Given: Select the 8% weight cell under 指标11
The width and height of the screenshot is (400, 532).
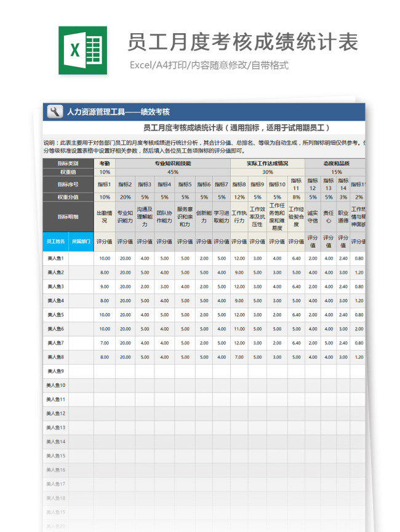Looking at the screenshot, I should (x=296, y=197).
